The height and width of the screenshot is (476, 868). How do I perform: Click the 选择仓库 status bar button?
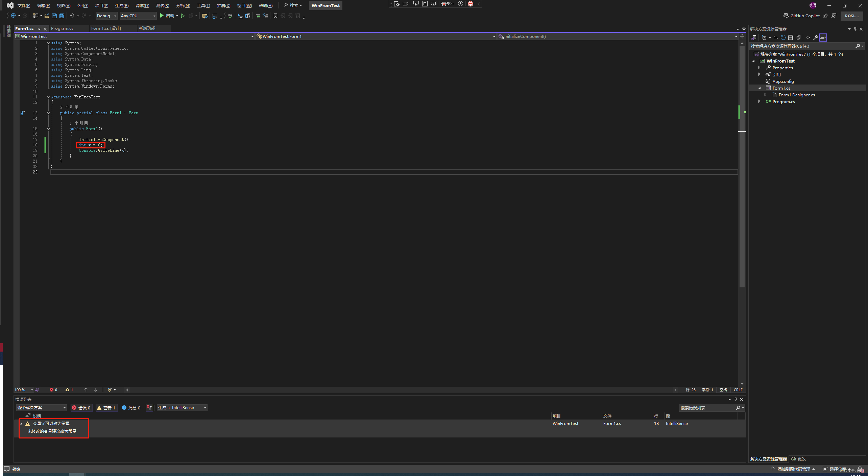836,469
